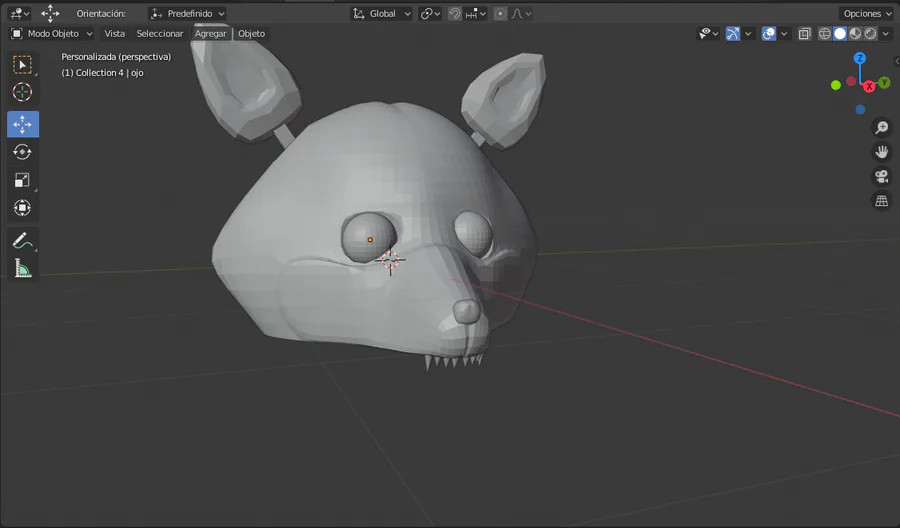
Task: Toggle proportional editing
Action: 501,14
